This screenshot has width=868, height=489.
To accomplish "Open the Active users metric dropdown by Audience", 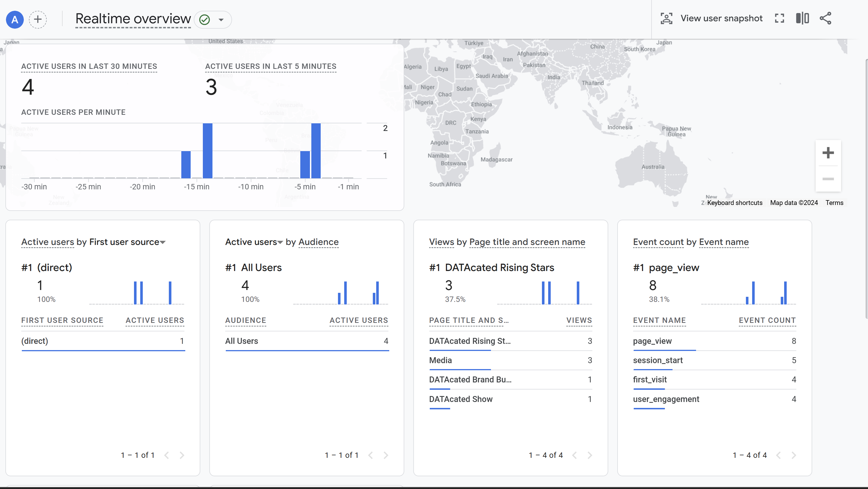I will click(280, 242).
